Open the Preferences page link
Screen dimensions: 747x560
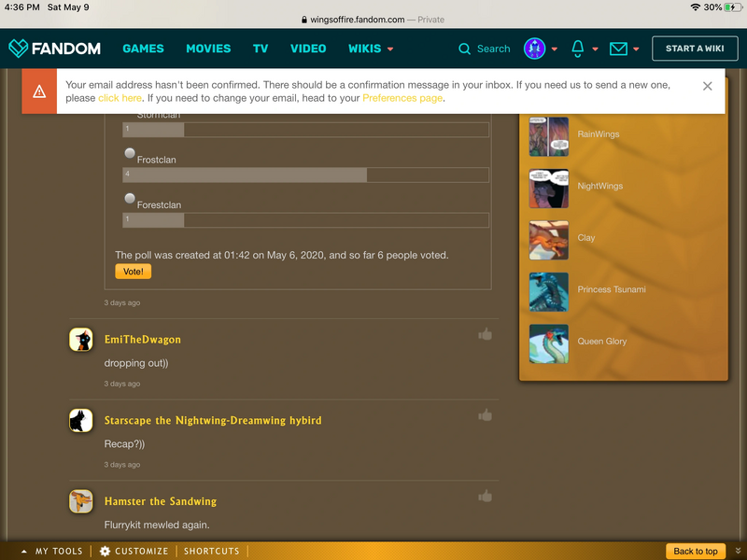(402, 98)
